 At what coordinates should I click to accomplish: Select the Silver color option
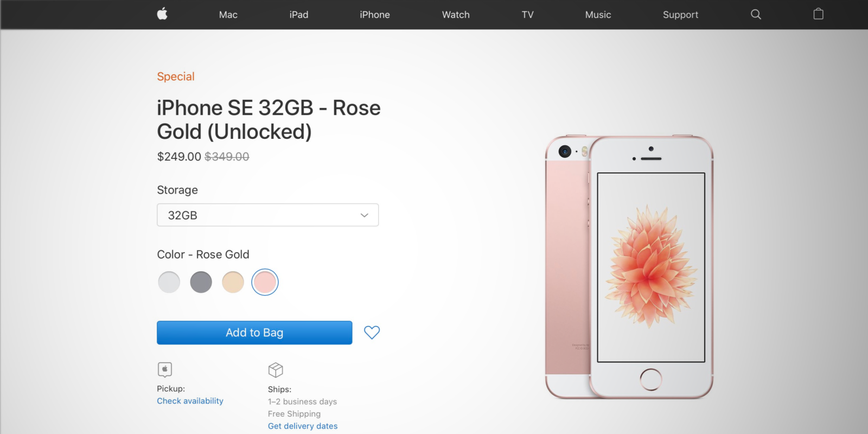169,282
